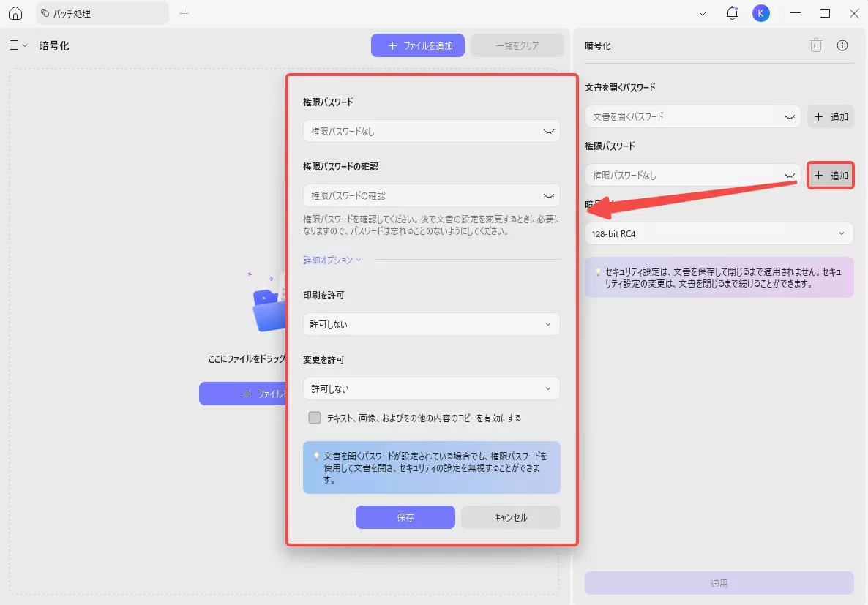Reveal the 文書を開くパスワード with its eye icon
868x605 pixels.
(x=789, y=116)
